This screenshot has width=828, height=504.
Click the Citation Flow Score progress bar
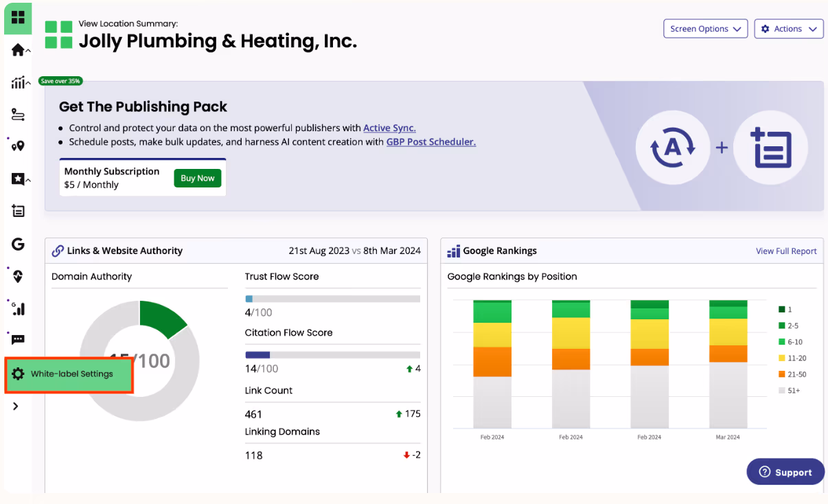point(332,355)
